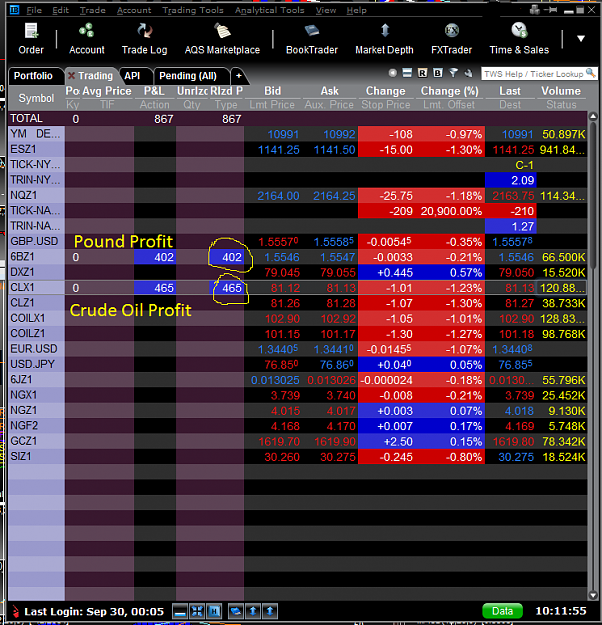
Task: Select the GBP.USD symbol row
Action: [34, 242]
